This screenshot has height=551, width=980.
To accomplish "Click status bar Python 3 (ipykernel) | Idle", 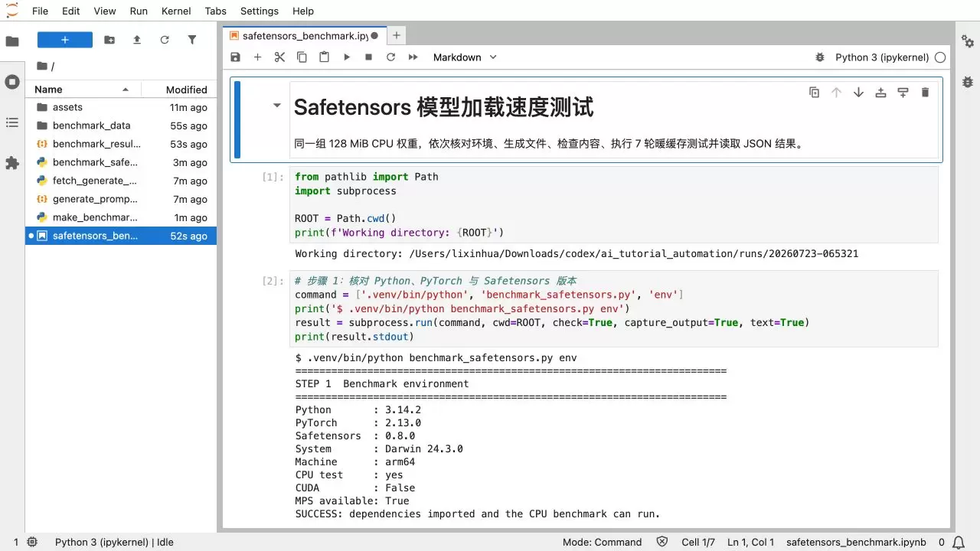I will 114,542.
